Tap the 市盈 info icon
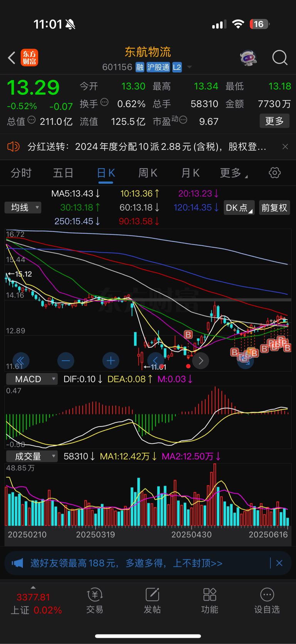 click(183, 120)
